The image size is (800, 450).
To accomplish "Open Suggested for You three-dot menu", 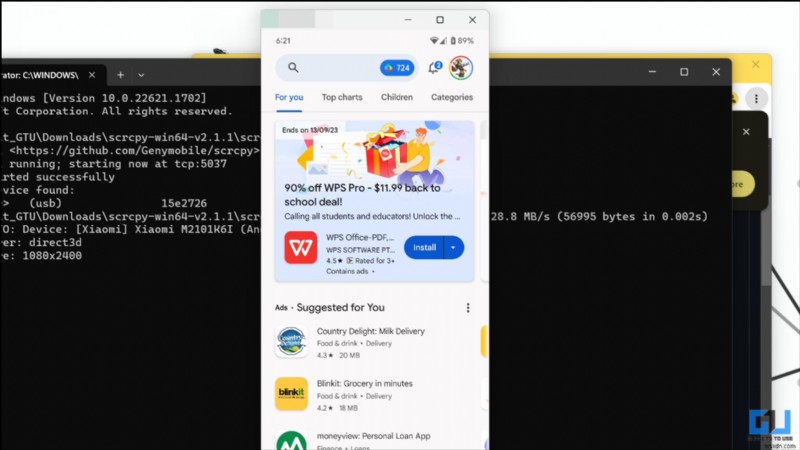I will (x=468, y=308).
